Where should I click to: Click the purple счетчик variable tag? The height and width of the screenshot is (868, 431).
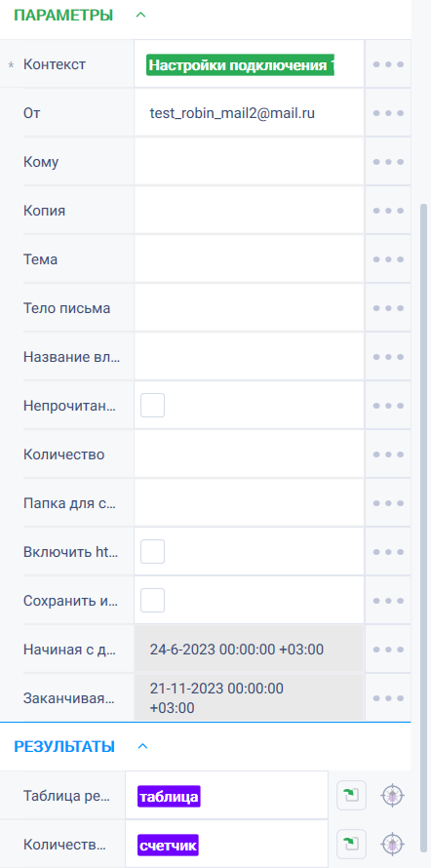[x=168, y=846]
